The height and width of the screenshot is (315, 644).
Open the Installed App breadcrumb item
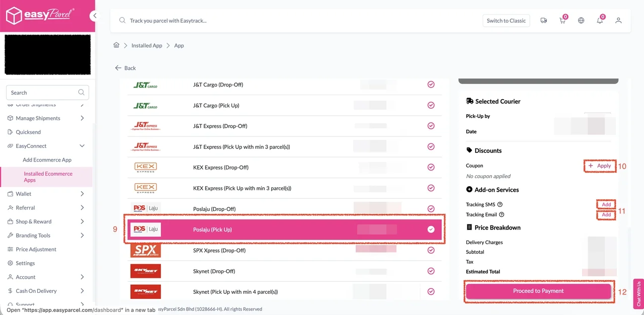pyautogui.click(x=146, y=45)
